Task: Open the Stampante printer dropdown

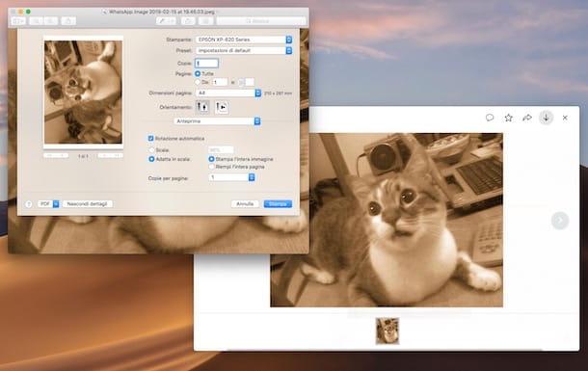Action: click(244, 40)
